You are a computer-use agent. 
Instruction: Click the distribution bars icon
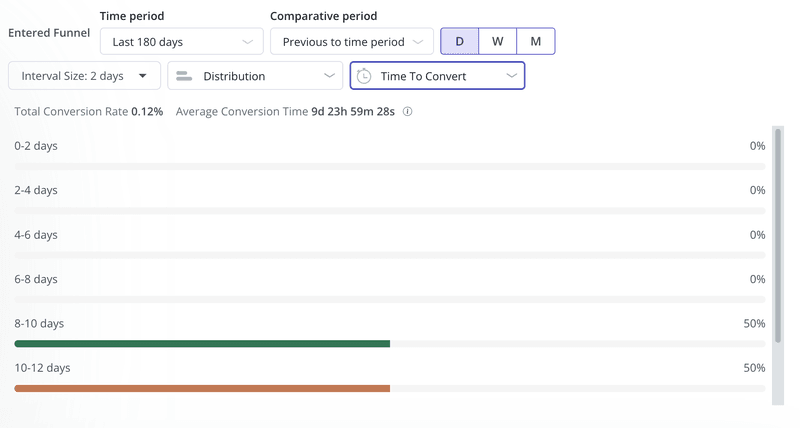184,76
